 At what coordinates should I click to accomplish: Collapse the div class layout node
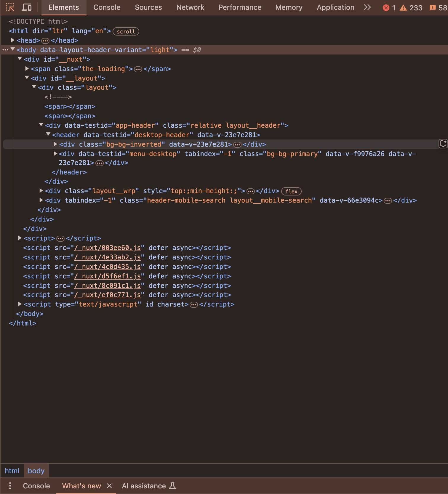point(34,87)
